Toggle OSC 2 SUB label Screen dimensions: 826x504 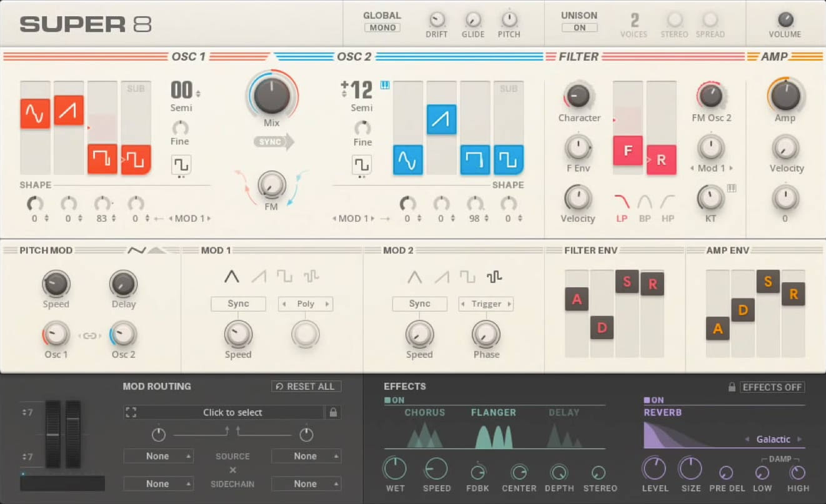click(x=509, y=89)
